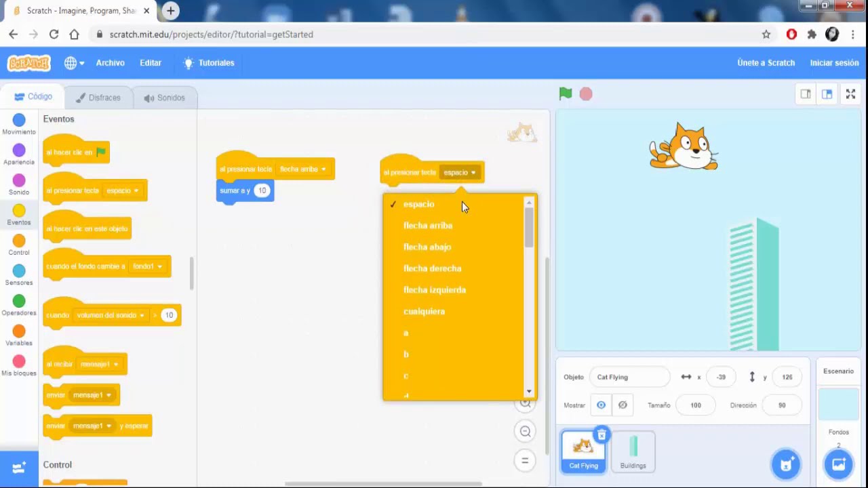Image resolution: width=868 pixels, height=488 pixels.
Task: Switch to small stage layout
Action: (x=806, y=94)
